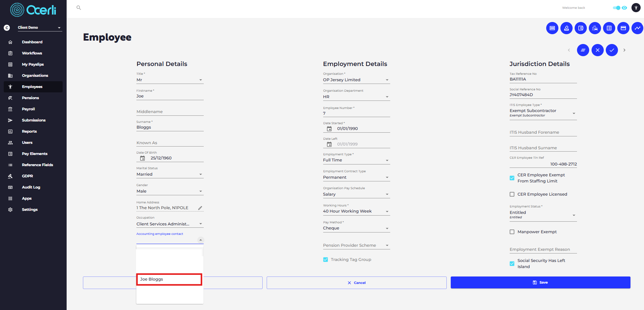Screen dimensions: 644x310
Task: Select Joe Bloggs from contact list
Action: coord(169,280)
